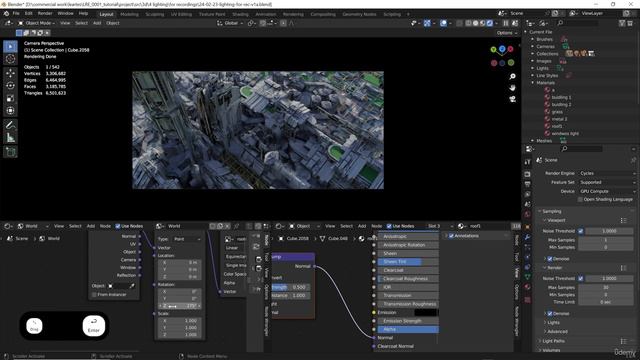Click the Sheen Tint slider
This screenshot has width=640, height=360.
click(x=408, y=262)
